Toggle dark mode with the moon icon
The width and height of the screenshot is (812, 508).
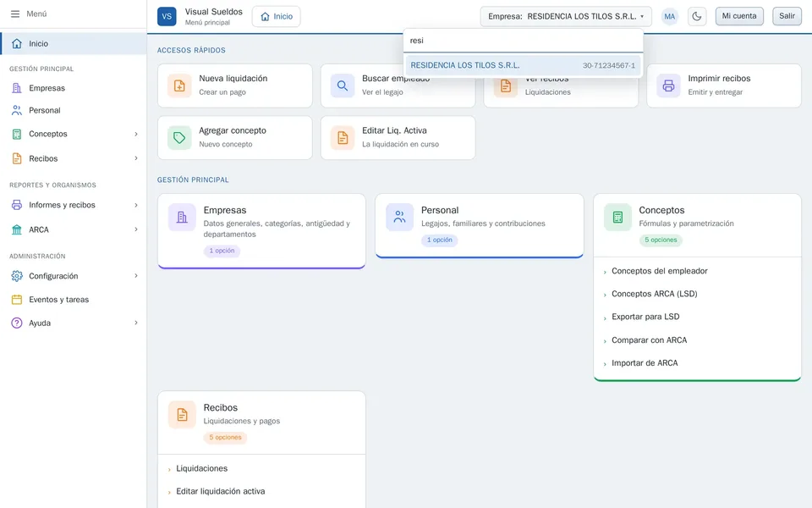point(697,17)
